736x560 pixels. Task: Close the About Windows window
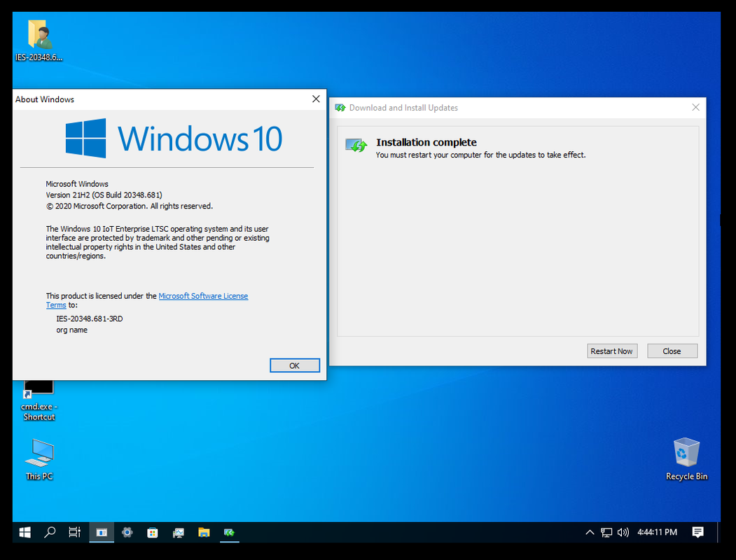pyautogui.click(x=316, y=99)
